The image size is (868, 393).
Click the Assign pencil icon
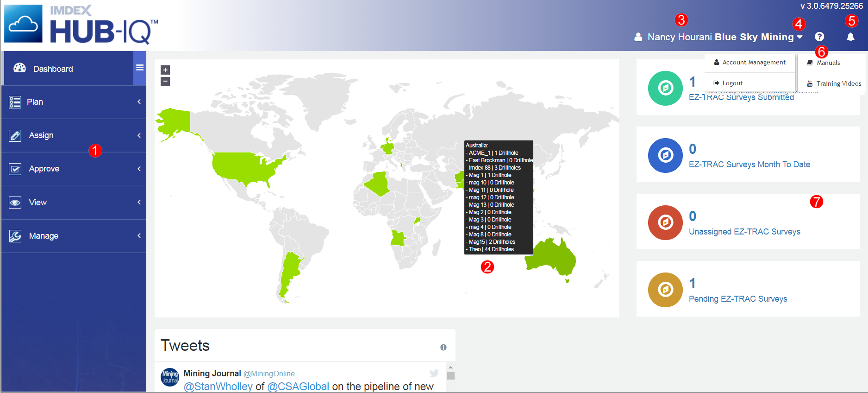pos(15,135)
